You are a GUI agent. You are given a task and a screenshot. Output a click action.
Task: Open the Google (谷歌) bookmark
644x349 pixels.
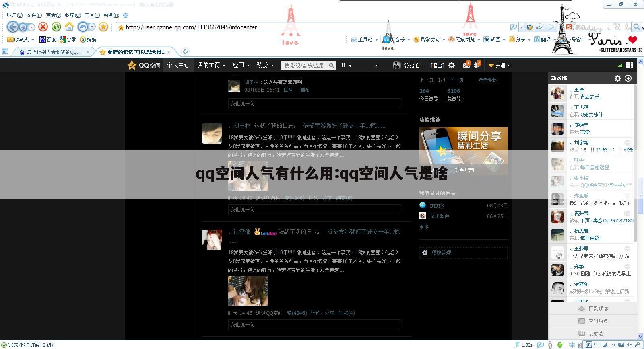click(68, 39)
